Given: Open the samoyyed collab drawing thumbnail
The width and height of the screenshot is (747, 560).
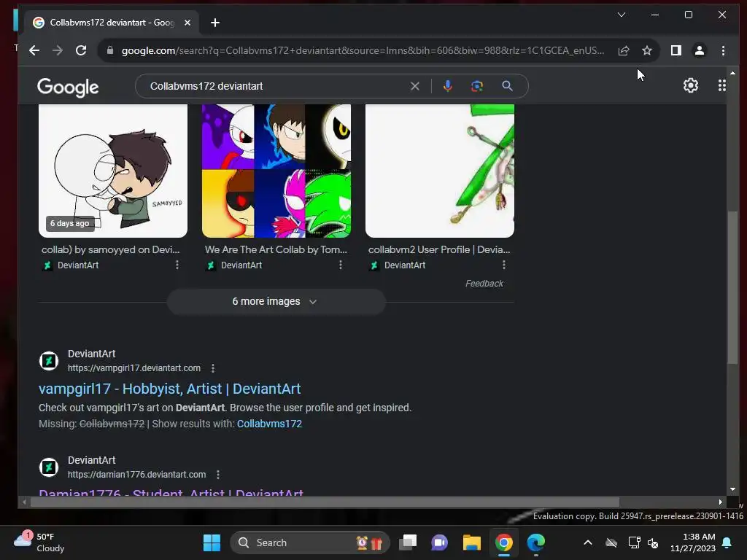Looking at the screenshot, I should 113,171.
